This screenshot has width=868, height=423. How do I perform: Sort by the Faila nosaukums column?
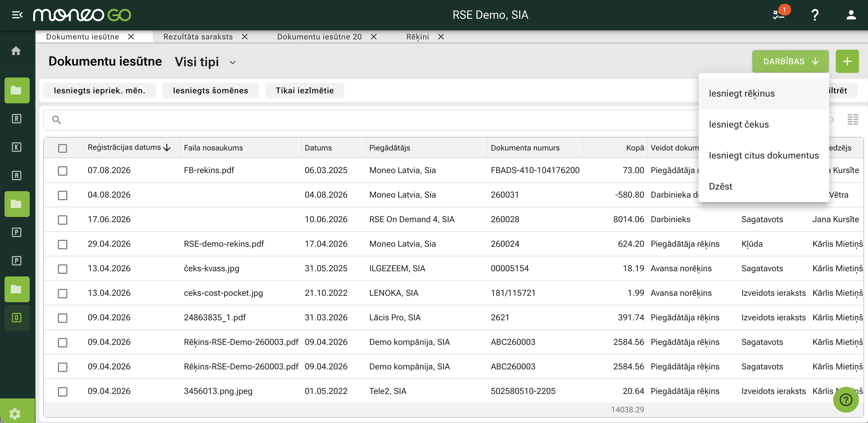pos(213,148)
